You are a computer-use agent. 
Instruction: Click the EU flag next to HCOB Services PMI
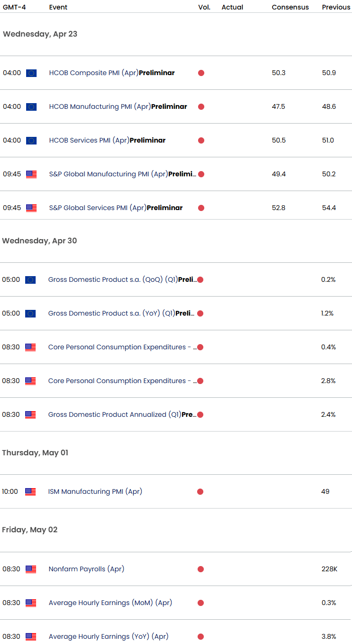tap(30, 140)
